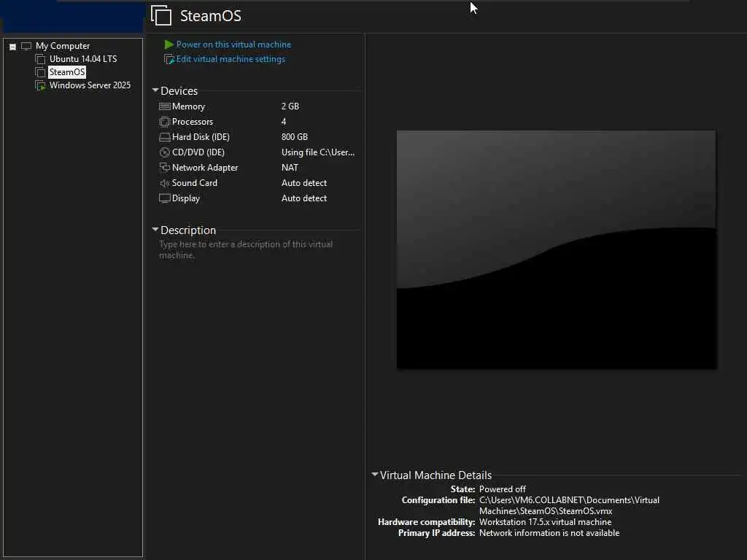Open the Hard Disk (IDE) entry

click(x=201, y=137)
